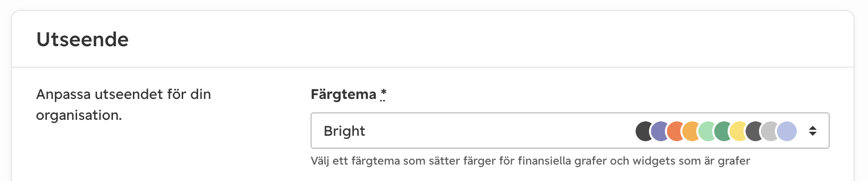Click the Färgtema field label
The width and height of the screenshot is (868, 181).
(343, 94)
